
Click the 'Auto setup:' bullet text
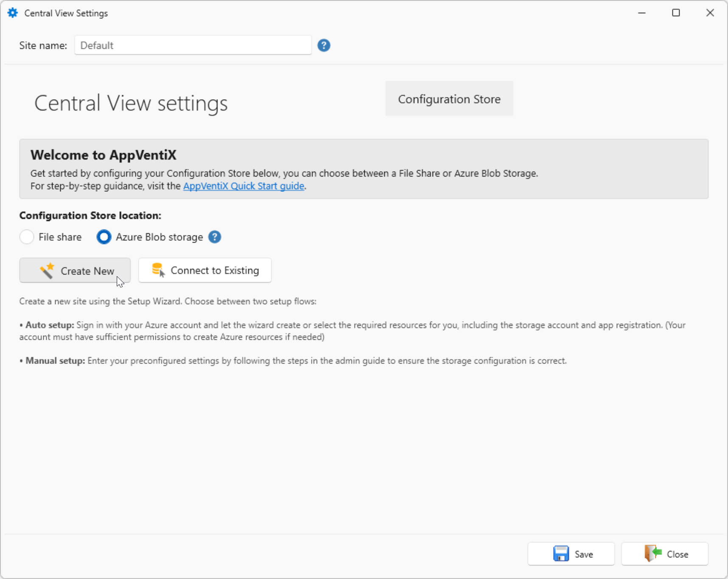coord(50,325)
